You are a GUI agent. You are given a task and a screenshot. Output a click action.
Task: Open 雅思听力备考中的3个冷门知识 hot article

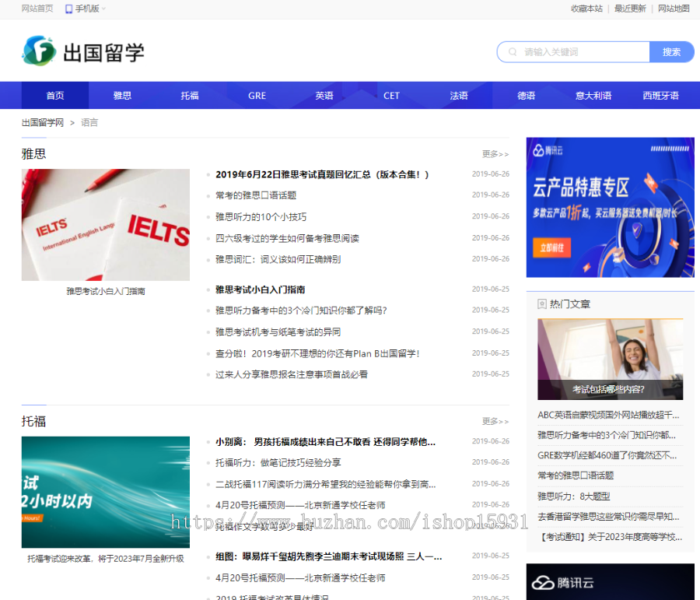[x=606, y=435]
